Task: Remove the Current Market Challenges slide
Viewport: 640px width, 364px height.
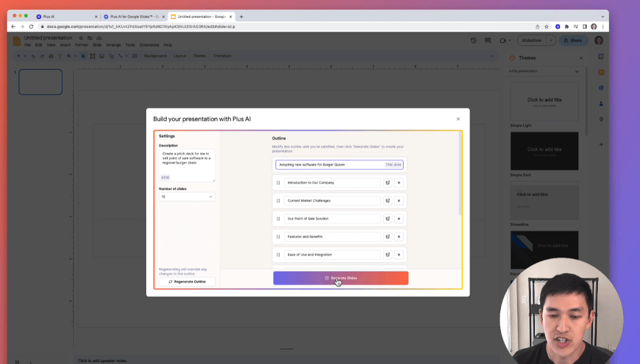Action: pyautogui.click(x=399, y=201)
